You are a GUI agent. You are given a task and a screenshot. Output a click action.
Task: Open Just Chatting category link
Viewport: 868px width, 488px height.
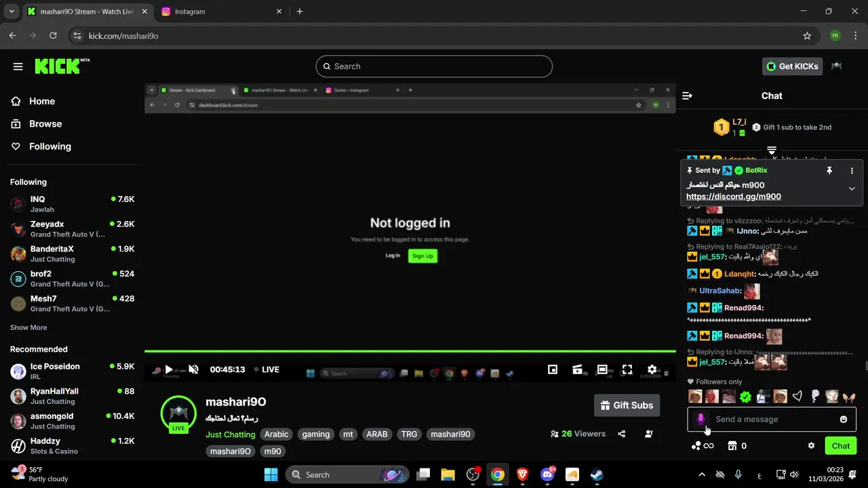coord(231,434)
